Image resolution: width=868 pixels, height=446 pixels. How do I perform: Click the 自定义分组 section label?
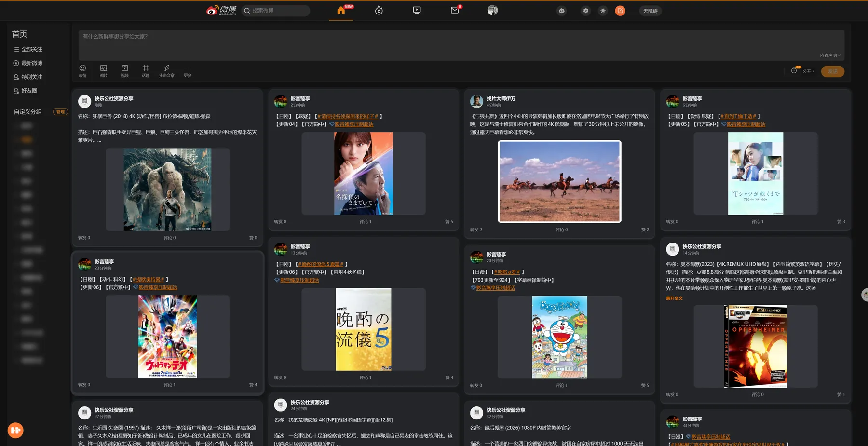click(28, 112)
